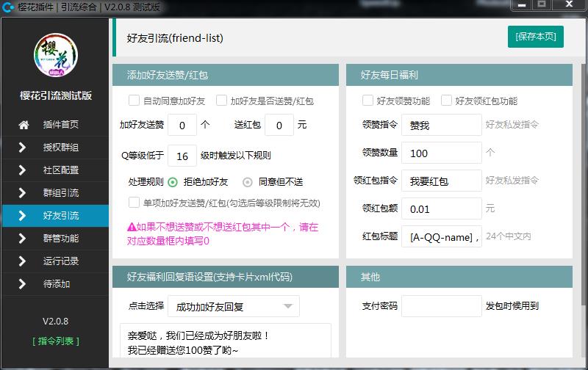The height and width of the screenshot is (370, 588).
Task: Click the 领红包指令 field 我要红包
Action: point(442,181)
